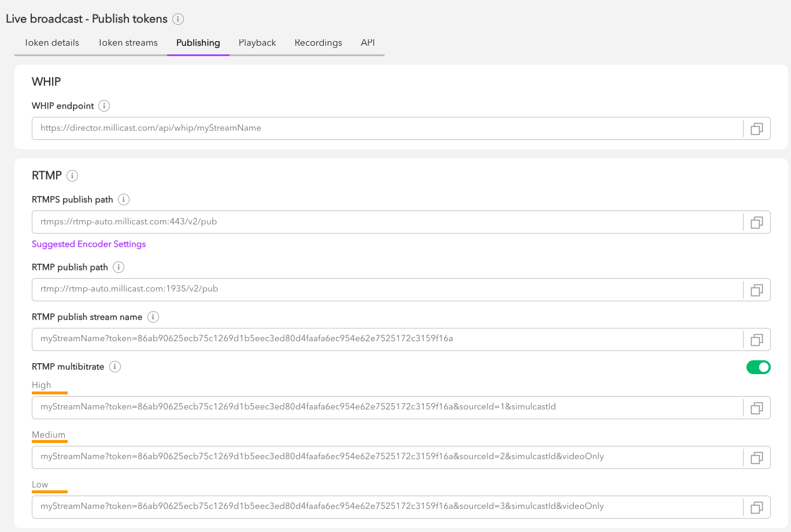Click info icon beside Live broadcast title

(x=178, y=19)
